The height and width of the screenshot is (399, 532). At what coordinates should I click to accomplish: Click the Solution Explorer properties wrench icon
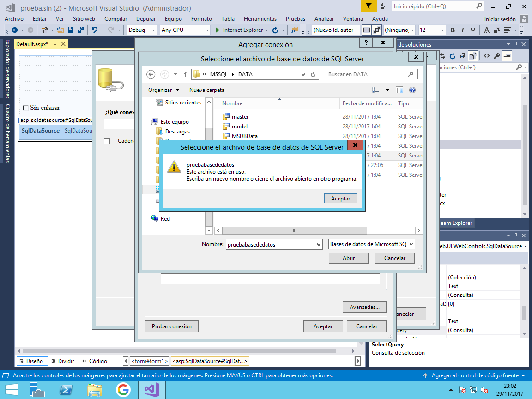click(x=497, y=56)
